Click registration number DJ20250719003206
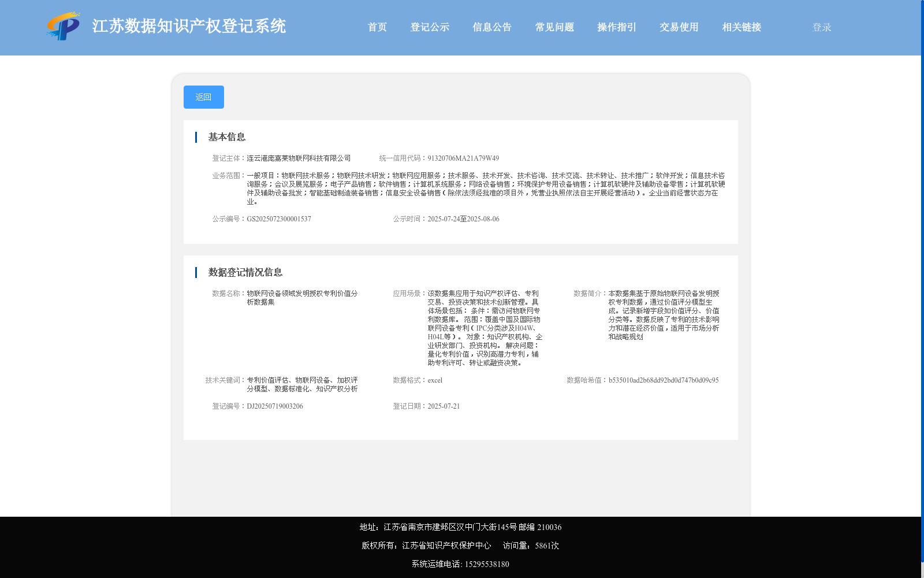924x578 pixels. pos(275,406)
